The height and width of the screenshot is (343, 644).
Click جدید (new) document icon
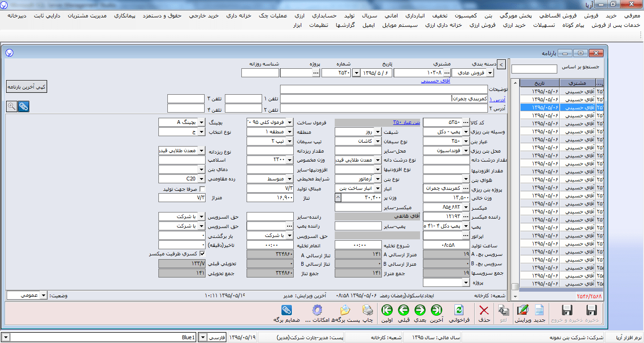pos(539,310)
